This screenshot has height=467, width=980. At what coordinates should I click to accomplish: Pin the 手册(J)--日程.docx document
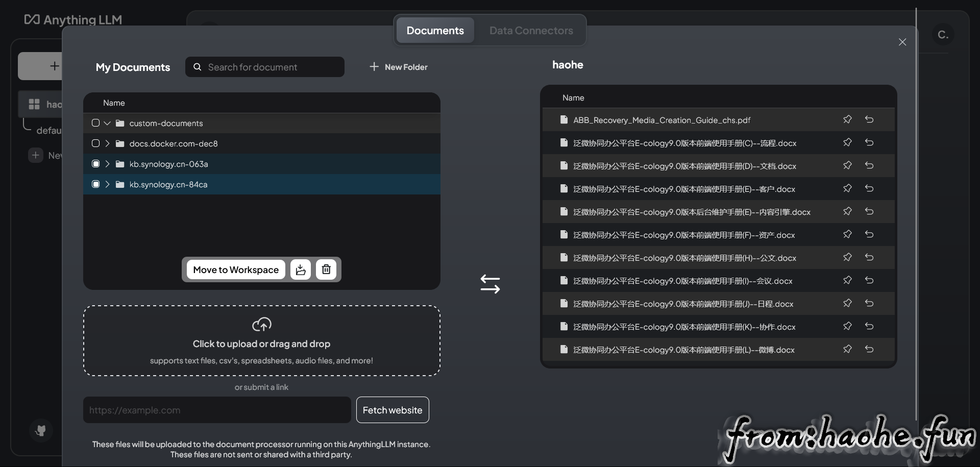(847, 303)
